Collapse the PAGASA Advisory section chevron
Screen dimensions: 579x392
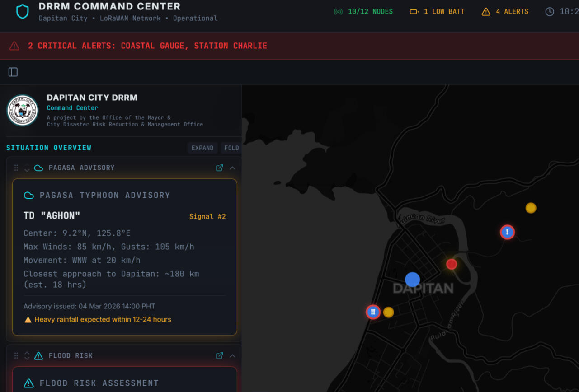232,168
